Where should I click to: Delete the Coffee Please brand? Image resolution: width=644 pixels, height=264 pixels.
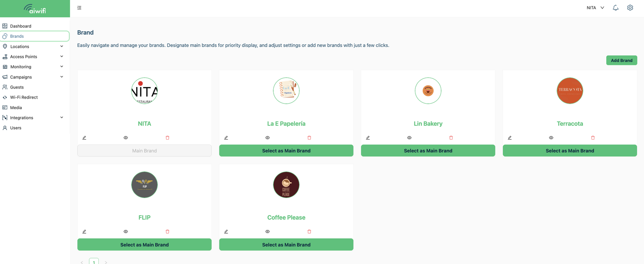[309, 232]
